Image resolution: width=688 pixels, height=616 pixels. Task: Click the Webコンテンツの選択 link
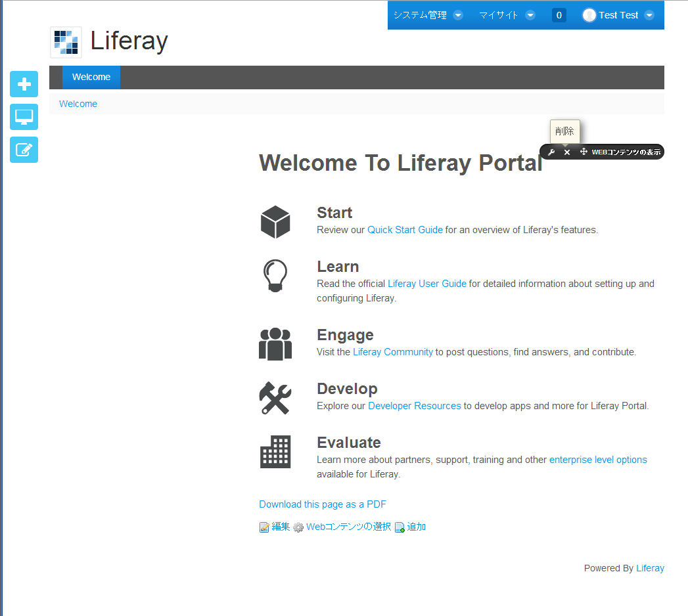pyautogui.click(x=348, y=527)
